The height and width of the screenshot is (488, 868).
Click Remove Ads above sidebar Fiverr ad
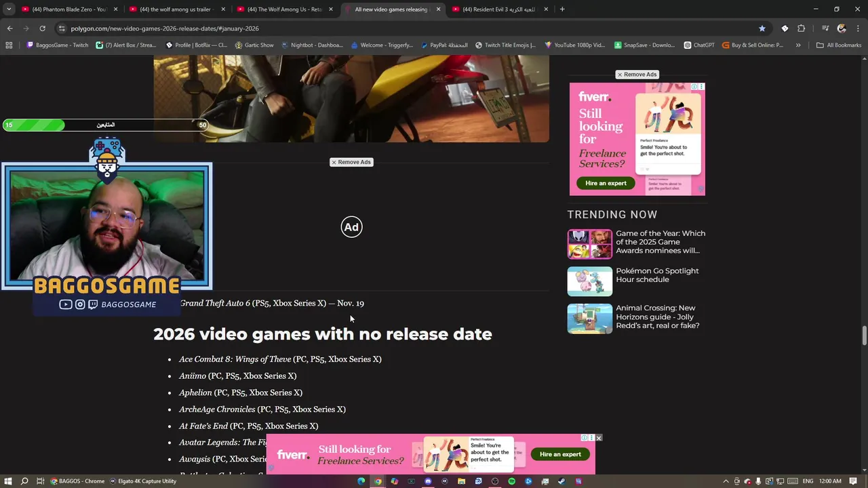click(x=637, y=75)
